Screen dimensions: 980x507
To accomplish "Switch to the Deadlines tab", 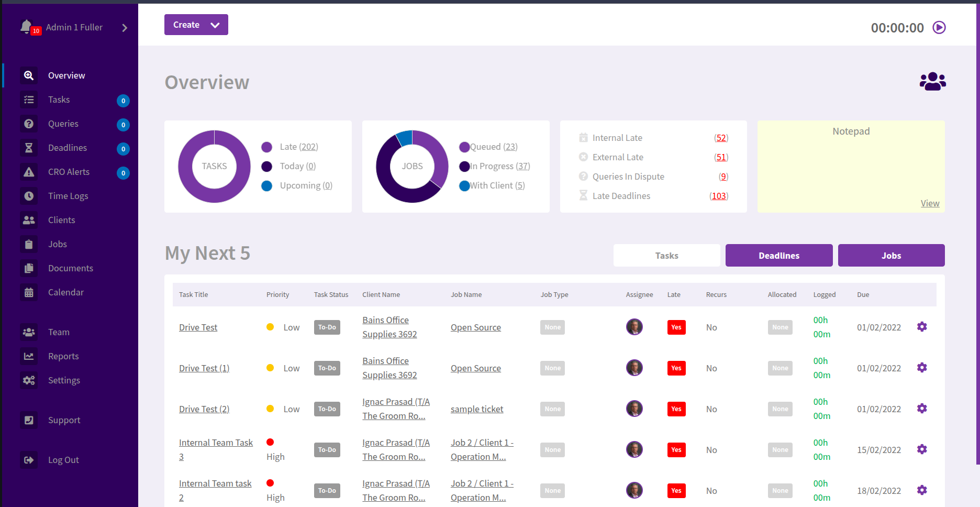I will point(778,256).
